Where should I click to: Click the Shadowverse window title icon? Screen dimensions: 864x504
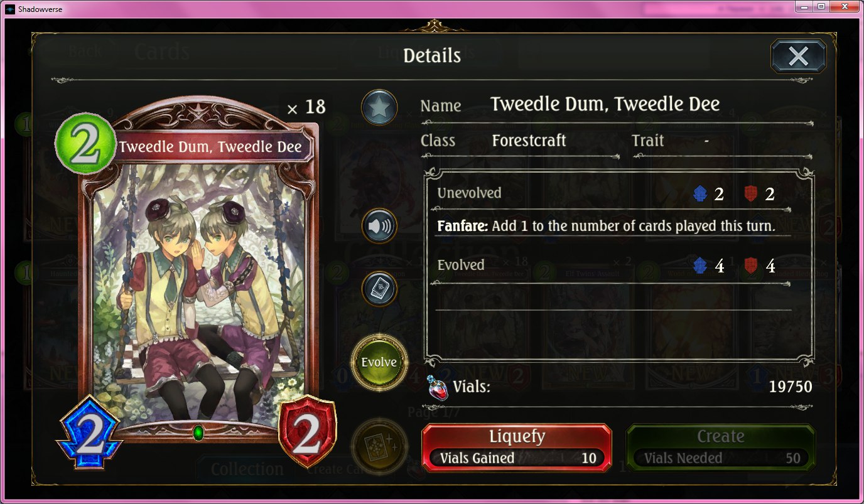point(8,9)
